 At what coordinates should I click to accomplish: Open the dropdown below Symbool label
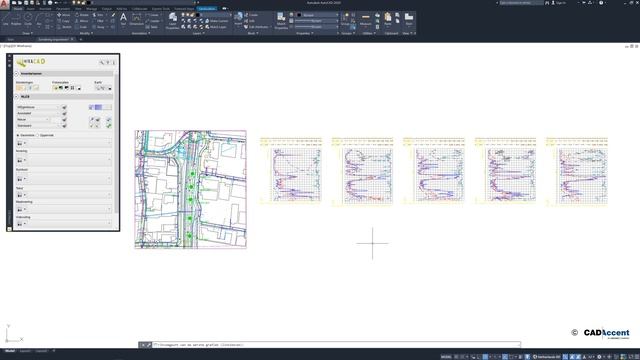[64, 179]
